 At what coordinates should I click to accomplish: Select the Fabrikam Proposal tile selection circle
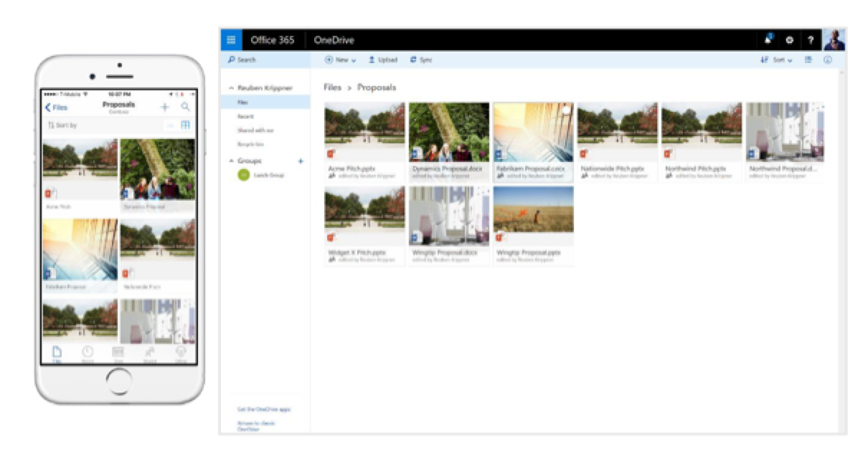[566, 110]
